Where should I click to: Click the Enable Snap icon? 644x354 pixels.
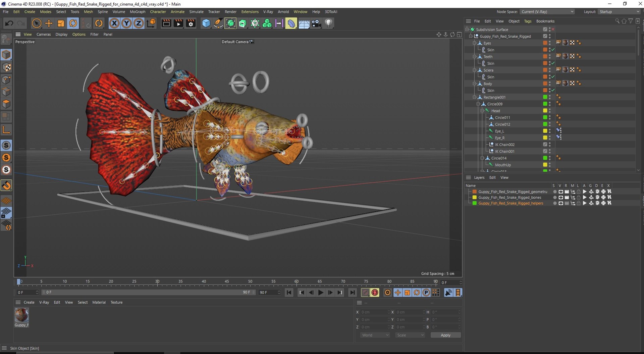click(6, 185)
